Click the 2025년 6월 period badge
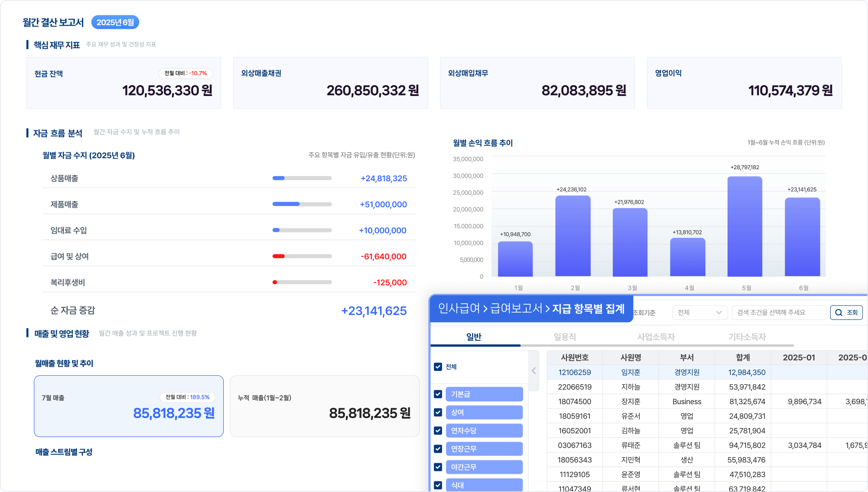Image resolution: width=868 pixels, height=492 pixels. (115, 23)
